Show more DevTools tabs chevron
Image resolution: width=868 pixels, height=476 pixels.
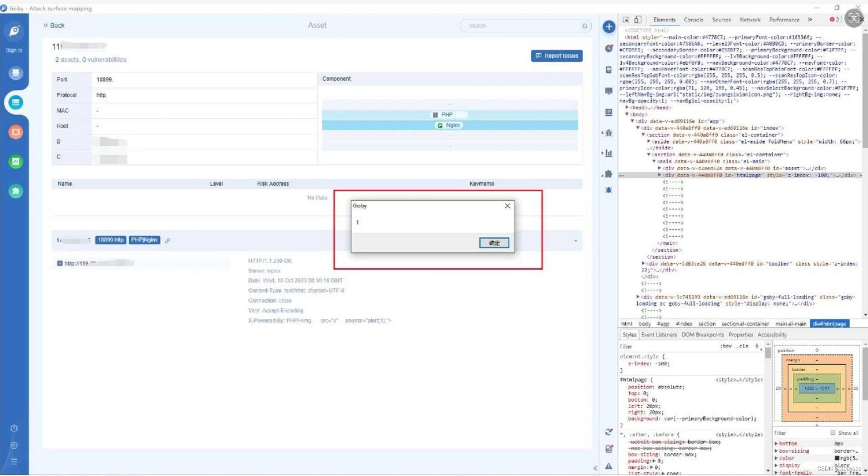click(x=810, y=20)
